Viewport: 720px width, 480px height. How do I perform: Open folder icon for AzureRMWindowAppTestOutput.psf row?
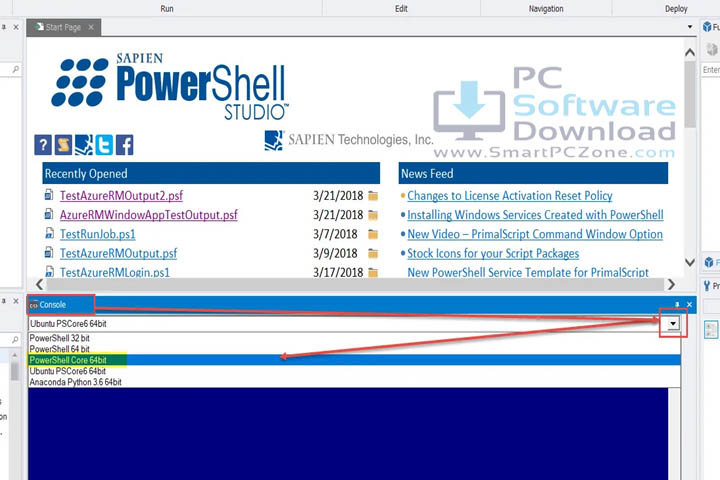(373, 215)
